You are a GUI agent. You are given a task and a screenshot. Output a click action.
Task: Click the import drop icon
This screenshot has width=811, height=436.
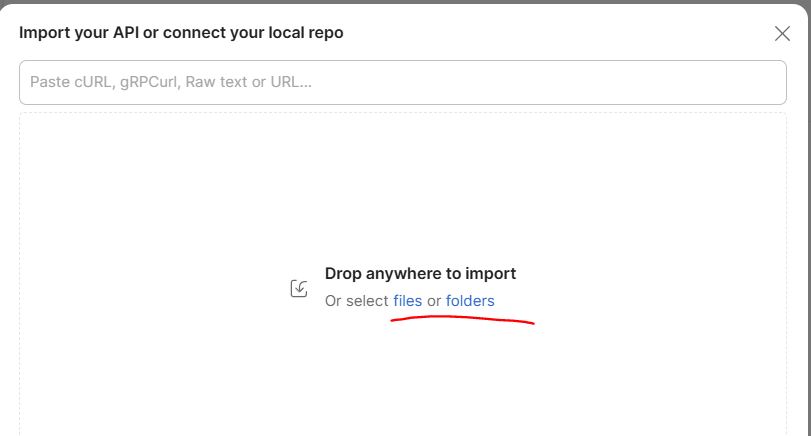[299, 288]
